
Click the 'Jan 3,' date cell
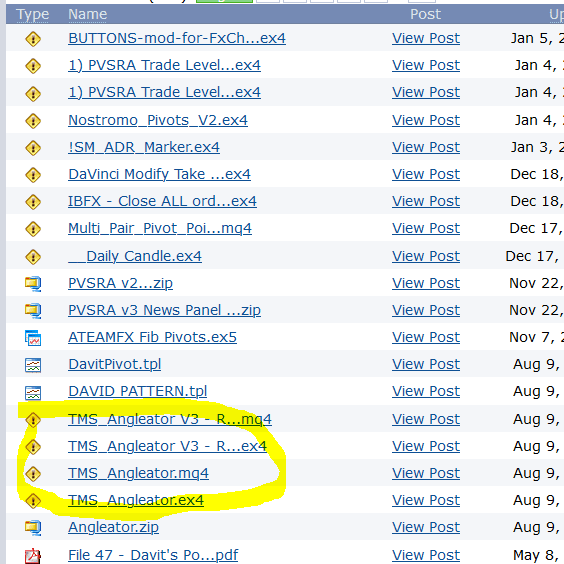(537, 147)
